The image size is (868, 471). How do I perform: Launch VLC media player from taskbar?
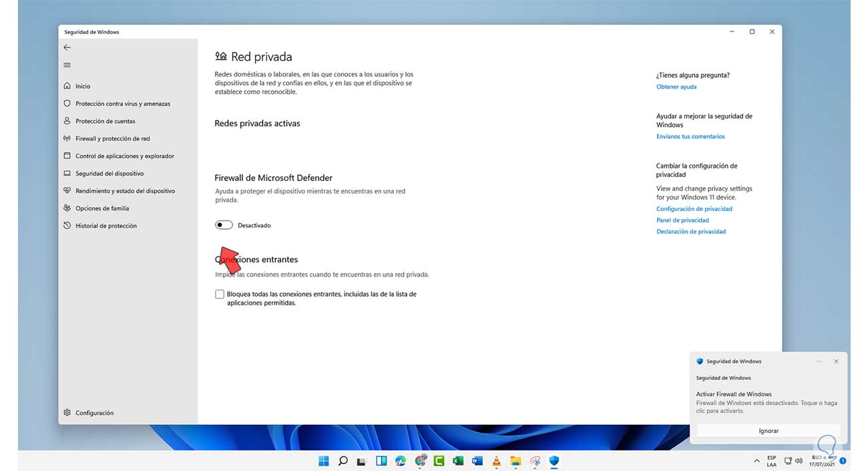point(496,461)
